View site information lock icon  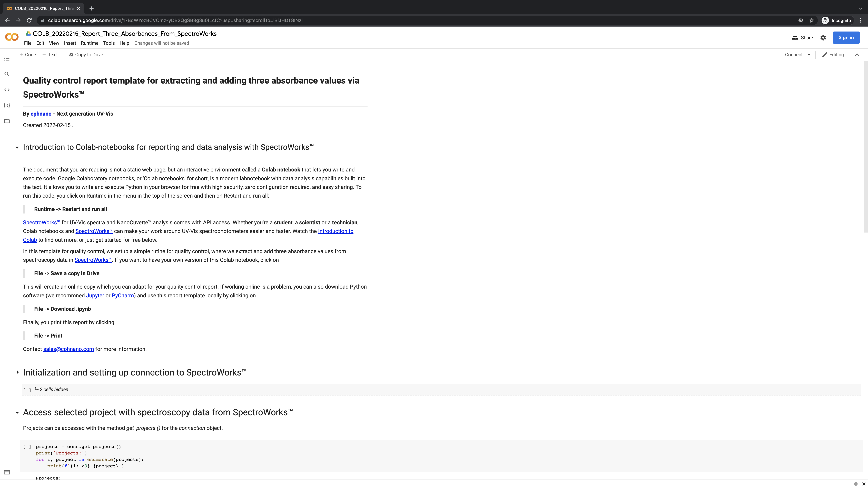point(42,21)
